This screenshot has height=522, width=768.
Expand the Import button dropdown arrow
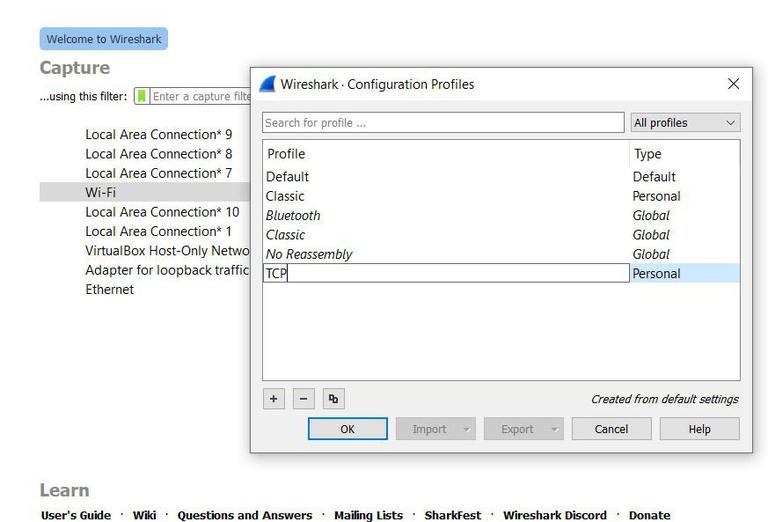(x=467, y=429)
